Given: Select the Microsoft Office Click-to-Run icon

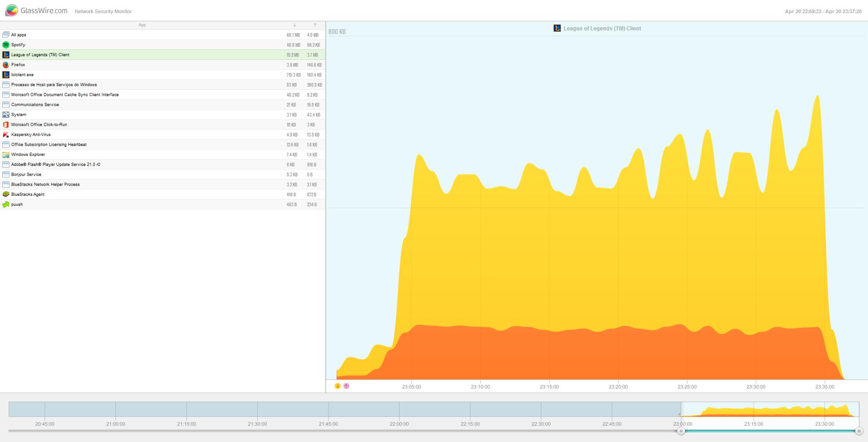Looking at the screenshot, I should pyautogui.click(x=6, y=125).
